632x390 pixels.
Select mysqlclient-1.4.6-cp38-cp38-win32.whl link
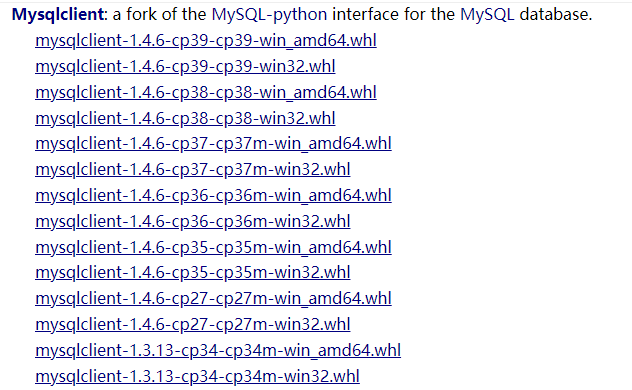pos(185,118)
